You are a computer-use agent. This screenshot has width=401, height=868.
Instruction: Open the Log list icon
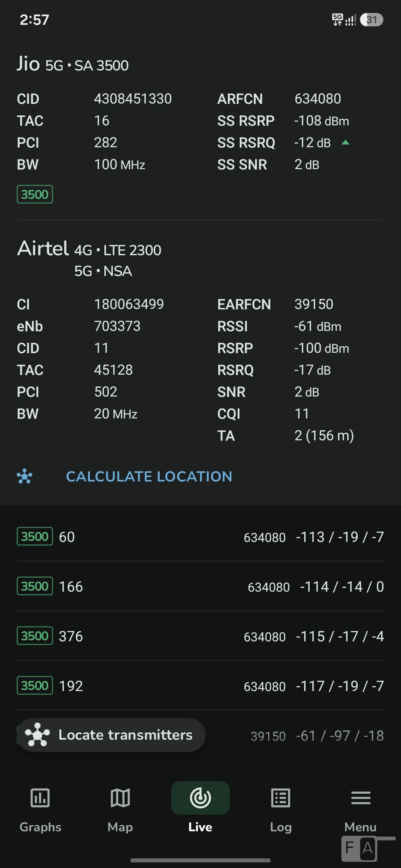[281, 798]
